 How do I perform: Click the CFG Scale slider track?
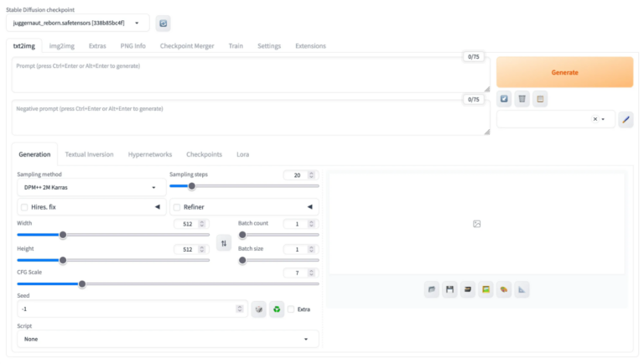click(x=168, y=283)
